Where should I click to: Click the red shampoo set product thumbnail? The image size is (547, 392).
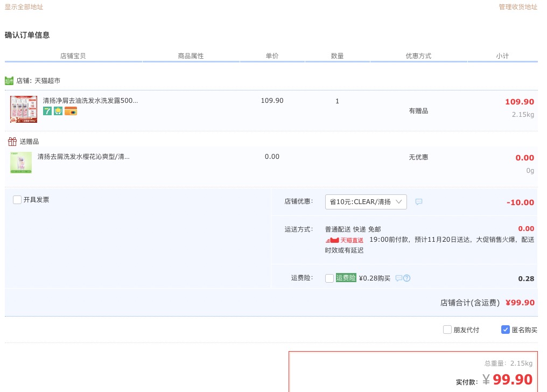[x=24, y=109]
